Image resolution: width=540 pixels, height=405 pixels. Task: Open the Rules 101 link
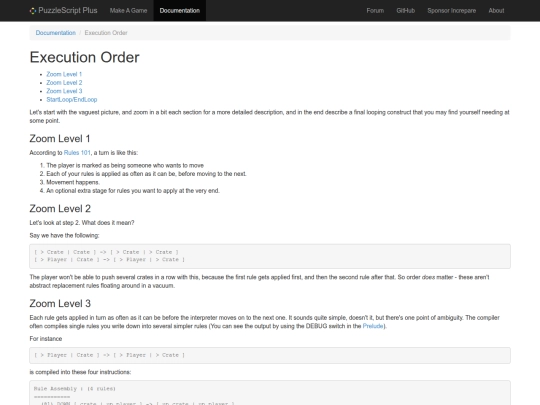[x=77, y=153]
